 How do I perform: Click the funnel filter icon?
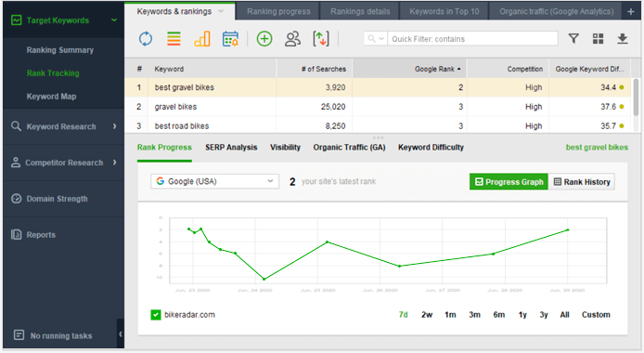pyautogui.click(x=573, y=39)
